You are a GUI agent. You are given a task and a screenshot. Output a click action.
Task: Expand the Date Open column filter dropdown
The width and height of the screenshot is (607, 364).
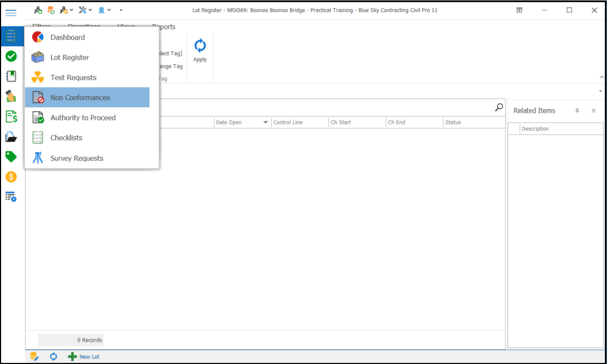click(265, 122)
